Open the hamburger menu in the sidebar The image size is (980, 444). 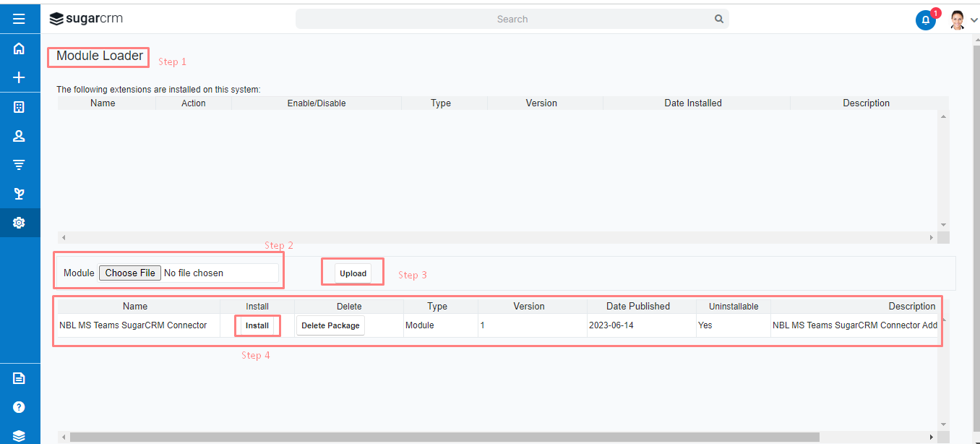point(20,19)
